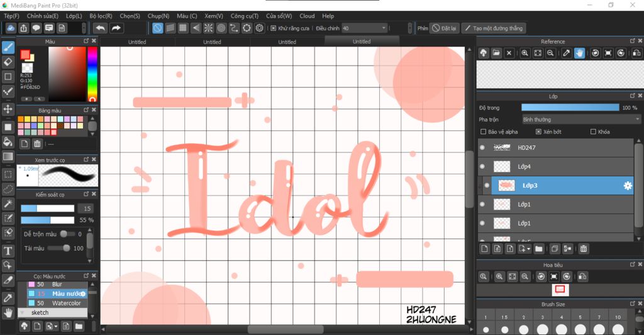The height and width of the screenshot is (335, 644).
Task: Select the Magic Wand tool
Action: tap(8, 204)
